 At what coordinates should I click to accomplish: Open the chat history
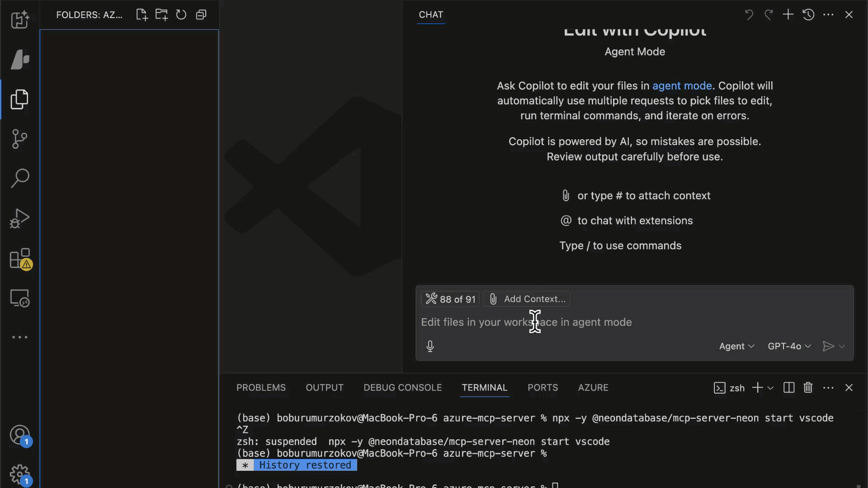click(809, 14)
